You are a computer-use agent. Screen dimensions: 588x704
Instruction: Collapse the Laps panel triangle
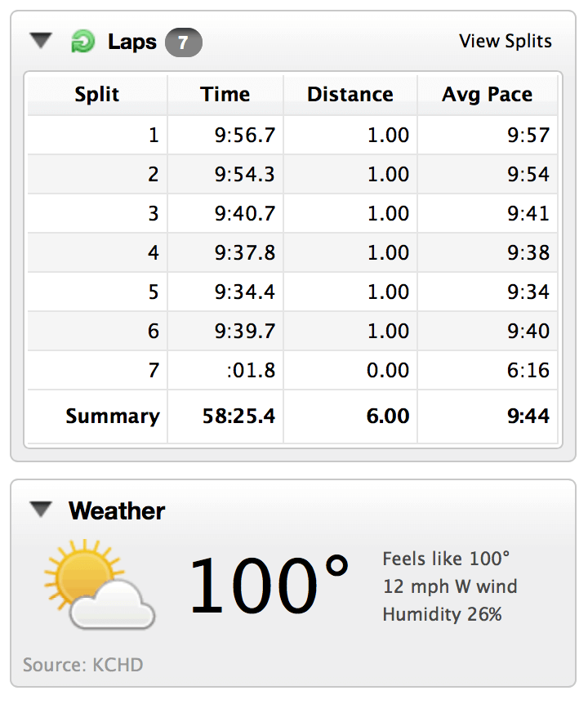click(41, 40)
